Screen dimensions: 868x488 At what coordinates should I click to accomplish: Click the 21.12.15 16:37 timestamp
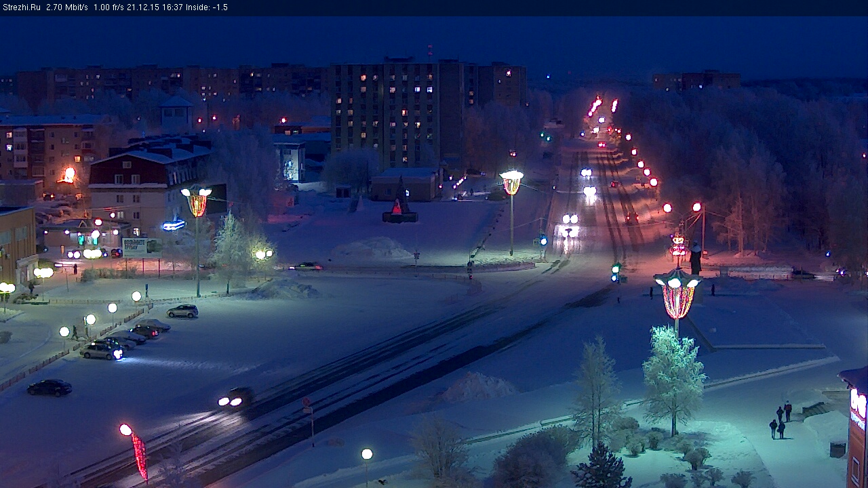(155, 7)
